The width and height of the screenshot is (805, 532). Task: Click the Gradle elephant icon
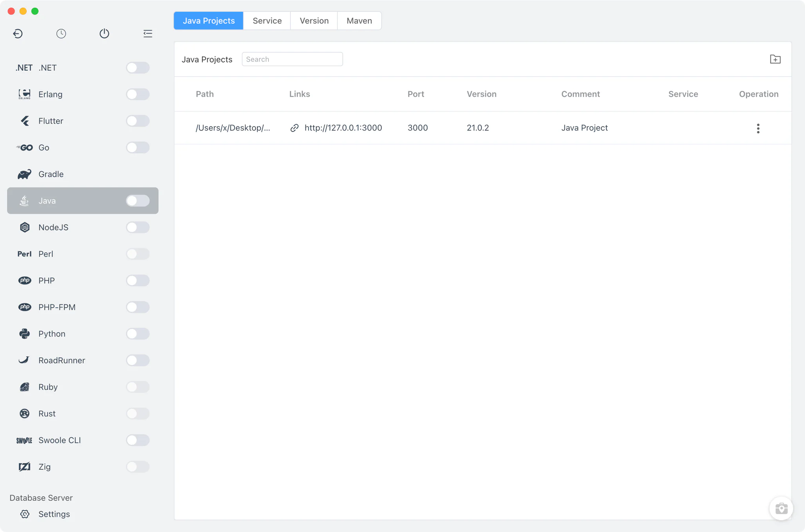click(24, 174)
